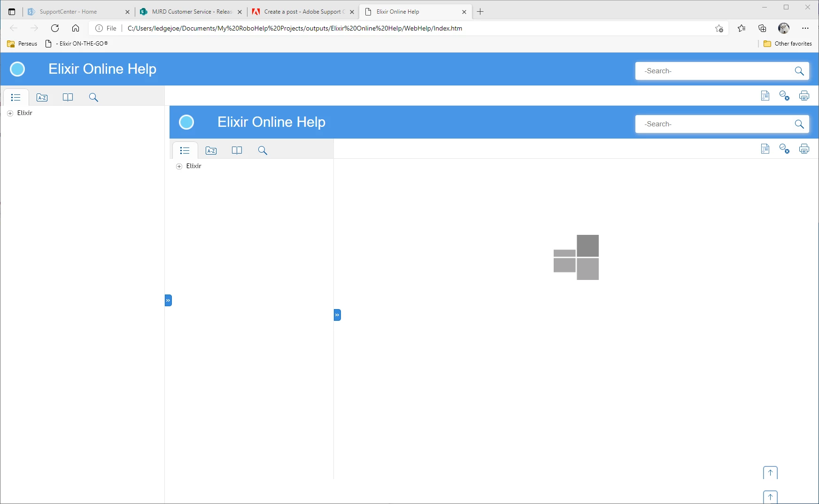819x504 pixels.
Task: Select the Elixir entry in the nested contents tree
Action: click(193, 166)
